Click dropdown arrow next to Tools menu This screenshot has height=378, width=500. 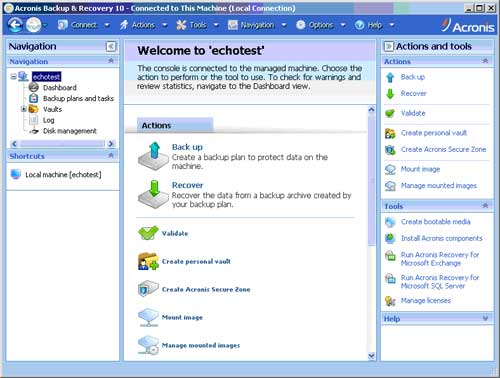(216, 25)
